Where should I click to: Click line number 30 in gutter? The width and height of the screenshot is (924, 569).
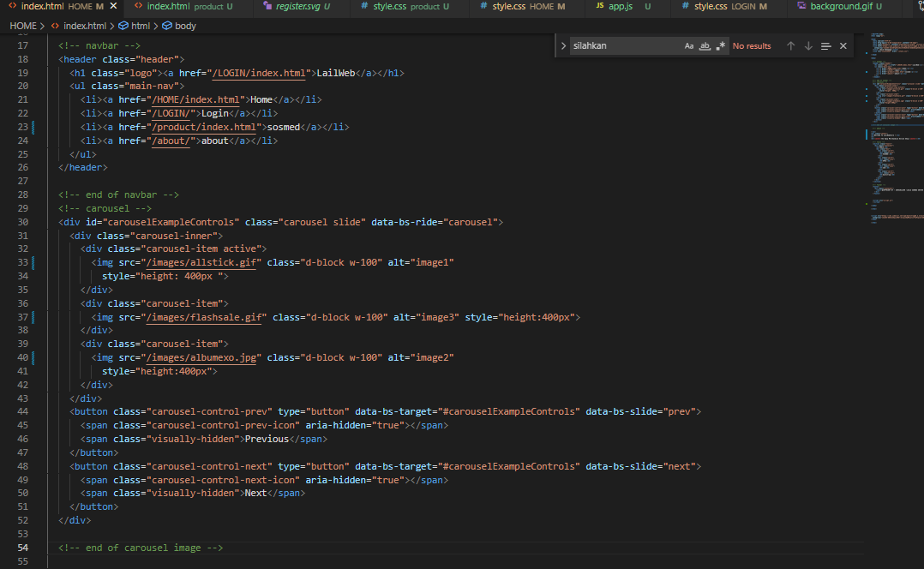coord(22,222)
